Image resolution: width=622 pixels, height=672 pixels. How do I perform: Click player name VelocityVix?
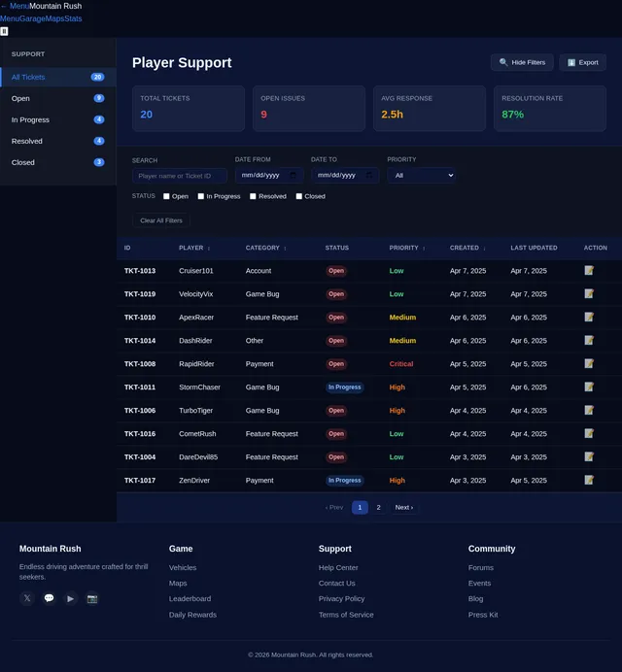click(x=196, y=294)
